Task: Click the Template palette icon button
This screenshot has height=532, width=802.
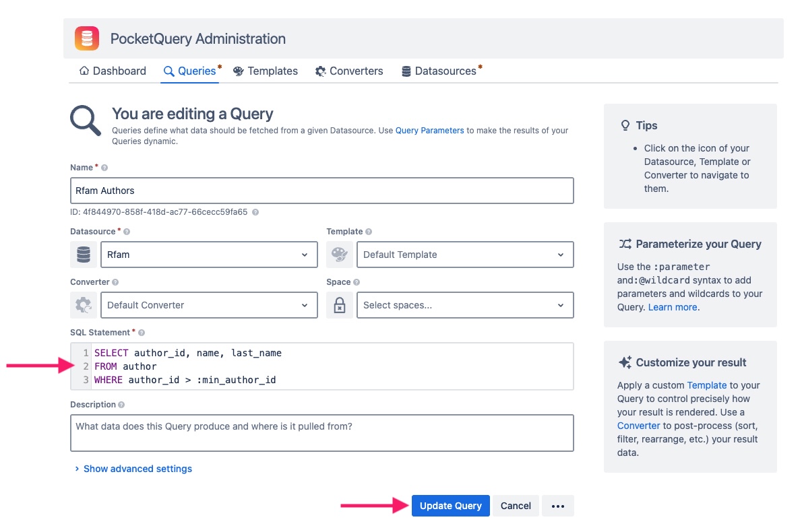Action: point(340,255)
